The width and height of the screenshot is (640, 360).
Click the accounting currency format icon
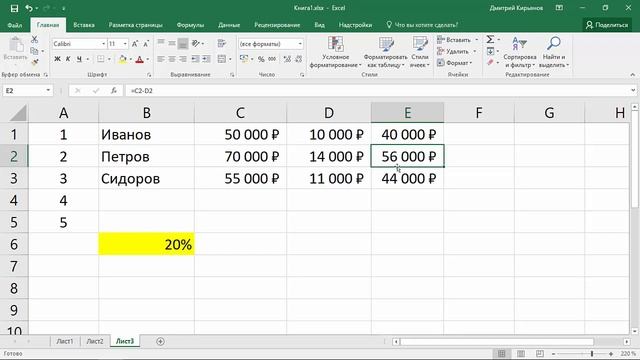click(244, 59)
